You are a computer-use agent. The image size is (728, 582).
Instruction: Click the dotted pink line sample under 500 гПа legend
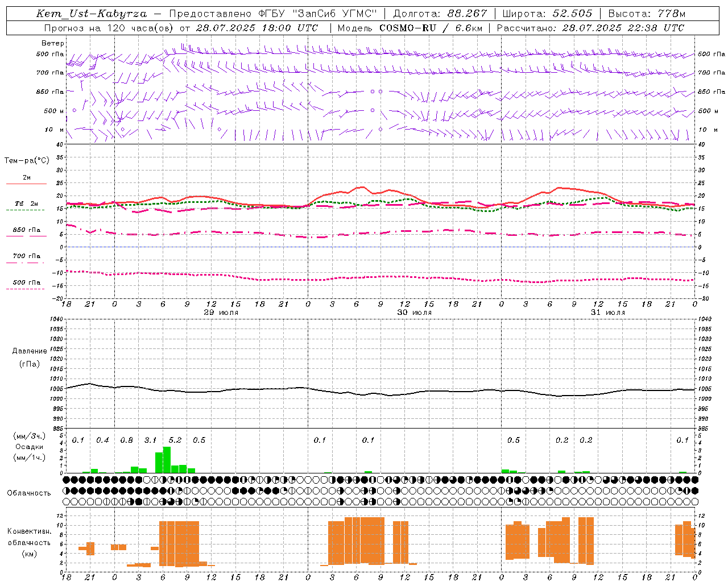(x=25, y=289)
